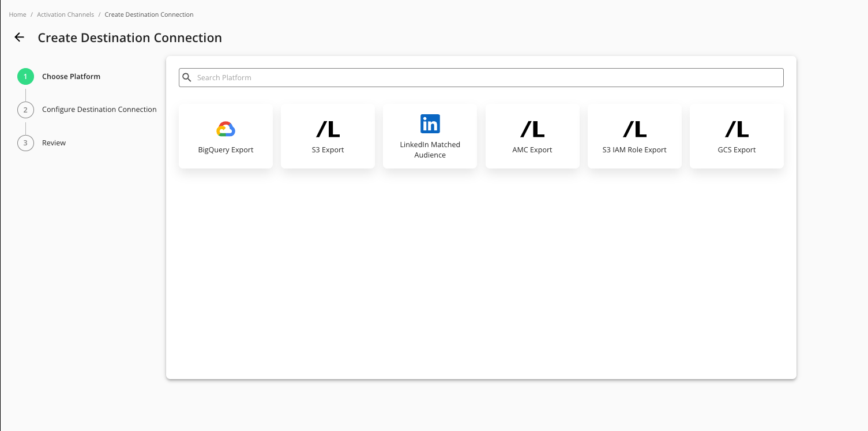Click the Create Destination Connection breadcrumb
This screenshot has height=431, width=868.
[x=149, y=14]
